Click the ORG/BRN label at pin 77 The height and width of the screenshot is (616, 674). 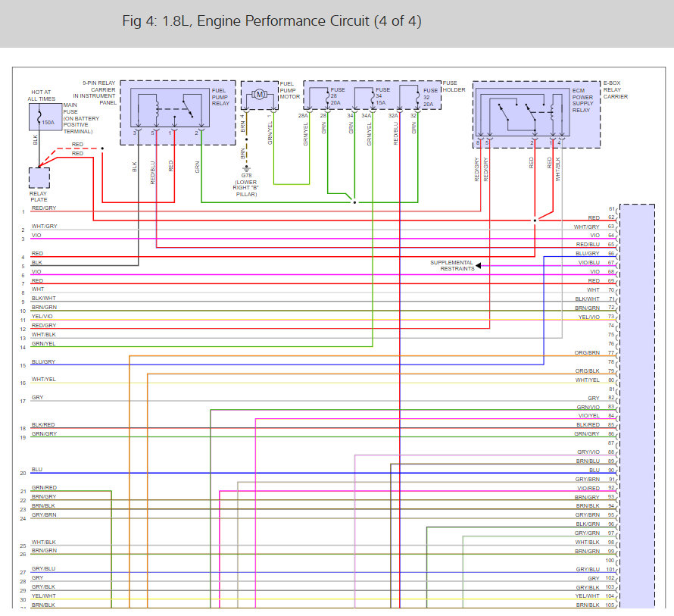click(587, 353)
